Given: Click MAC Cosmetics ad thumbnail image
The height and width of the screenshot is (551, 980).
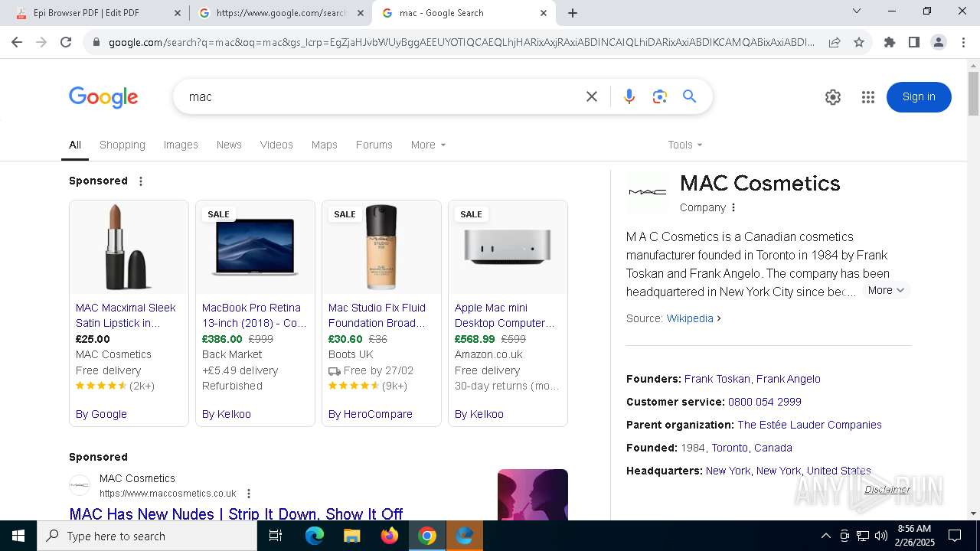Looking at the screenshot, I should (533, 494).
